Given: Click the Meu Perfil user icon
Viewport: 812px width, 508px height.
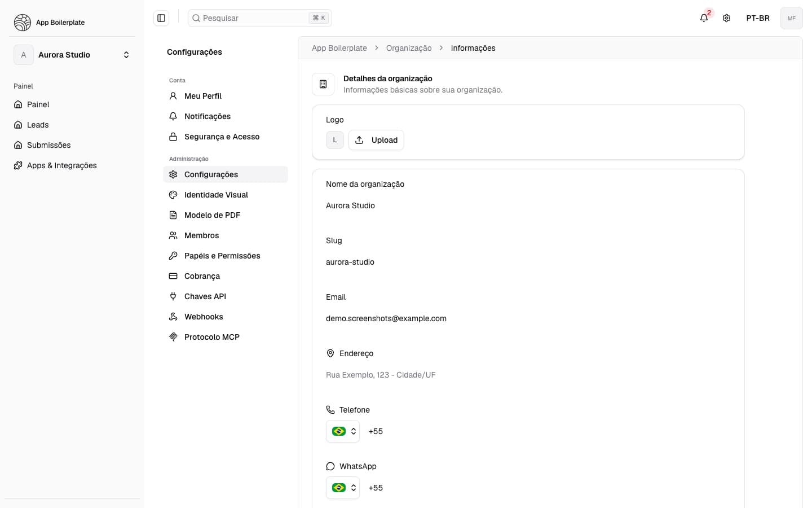Looking at the screenshot, I should (173, 96).
